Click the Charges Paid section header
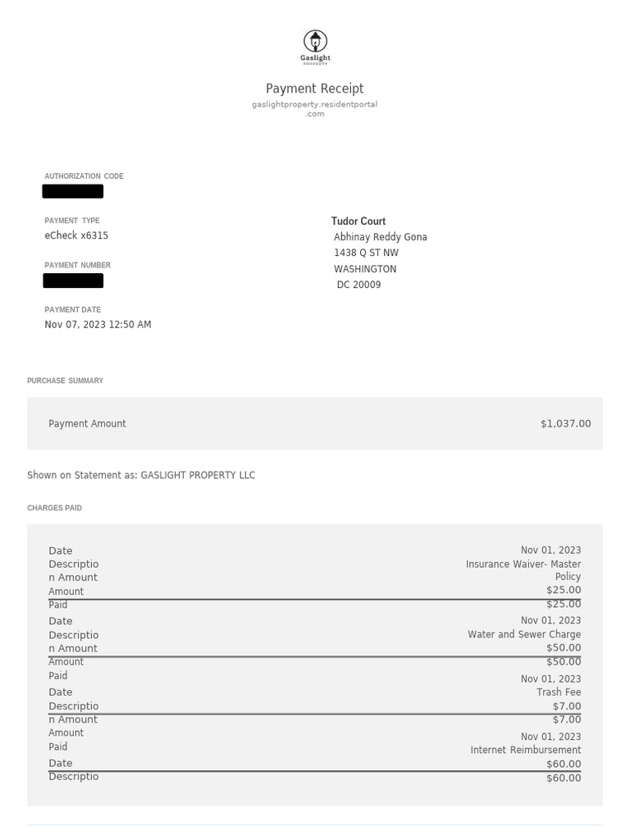This screenshot has height=840, width=630. (x=54, y=509)
